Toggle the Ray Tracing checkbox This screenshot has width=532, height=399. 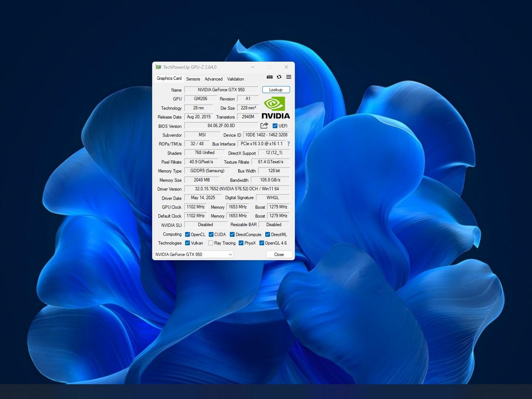(211, 243)
